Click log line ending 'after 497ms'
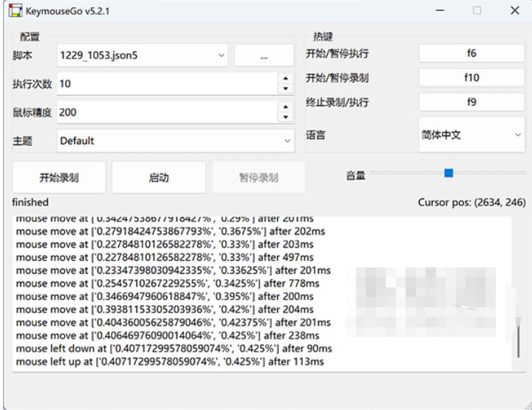 click(165, 257)
